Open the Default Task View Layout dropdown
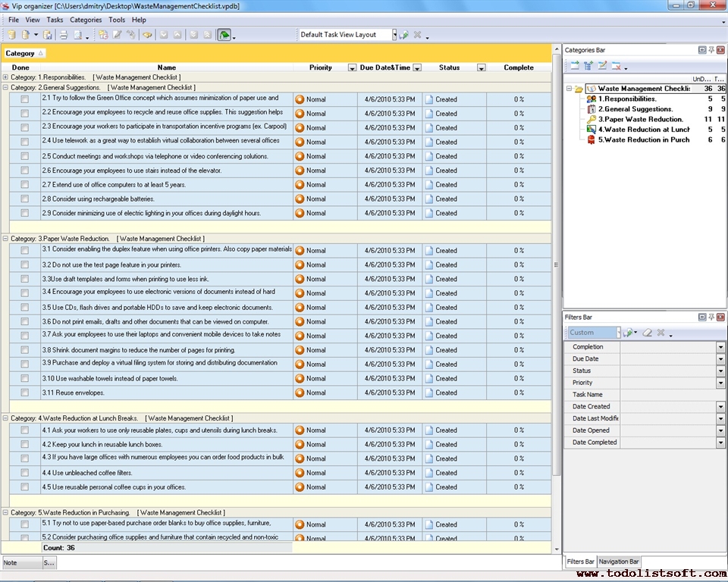The height and width of the screenshot is (582, 728). 394,35
